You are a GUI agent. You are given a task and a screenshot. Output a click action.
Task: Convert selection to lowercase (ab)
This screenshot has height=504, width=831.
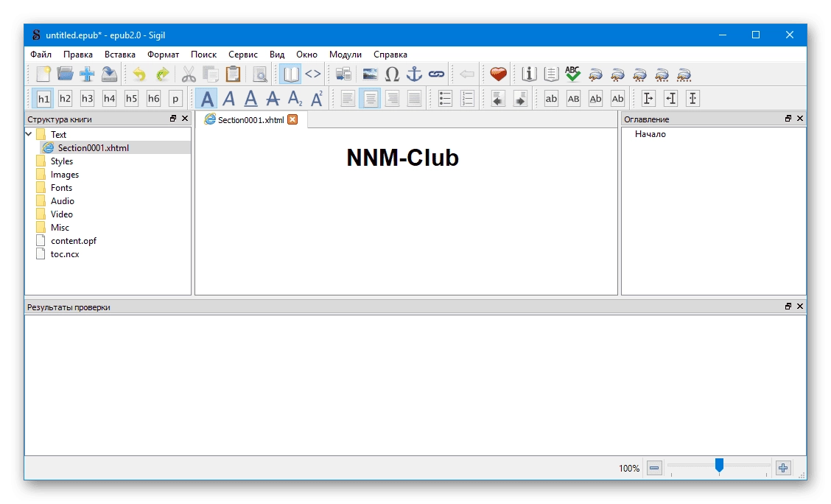551,99
